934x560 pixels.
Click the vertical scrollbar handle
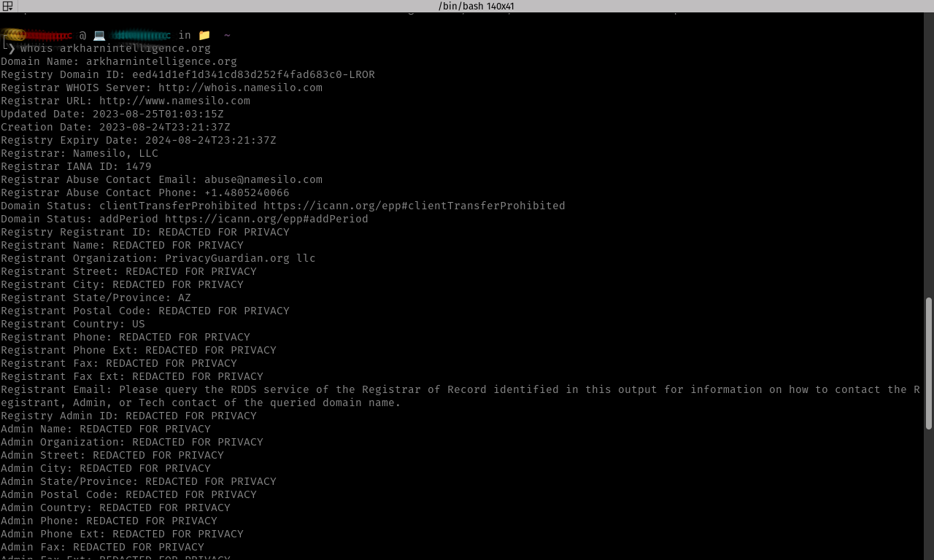point(929,363)
